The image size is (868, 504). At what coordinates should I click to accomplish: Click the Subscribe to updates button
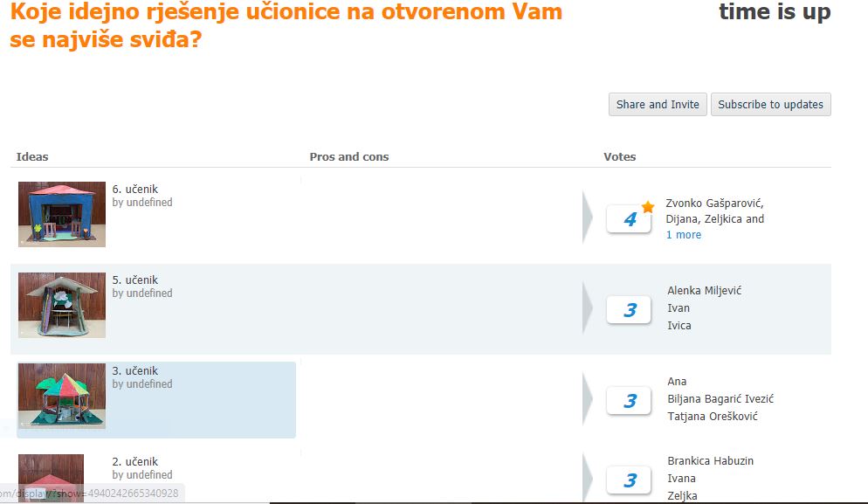(770, 105)
